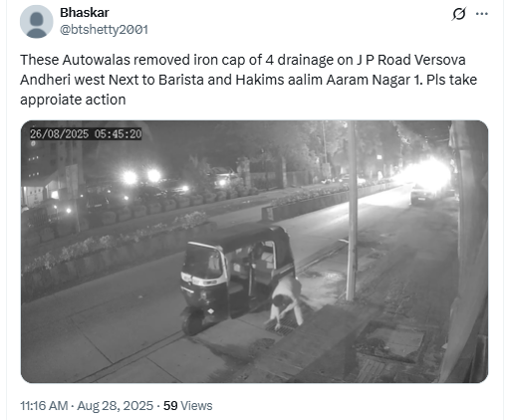Click the Aug 28, 2025 date
This screenshot has width=512, height=420.
[116, 406]
